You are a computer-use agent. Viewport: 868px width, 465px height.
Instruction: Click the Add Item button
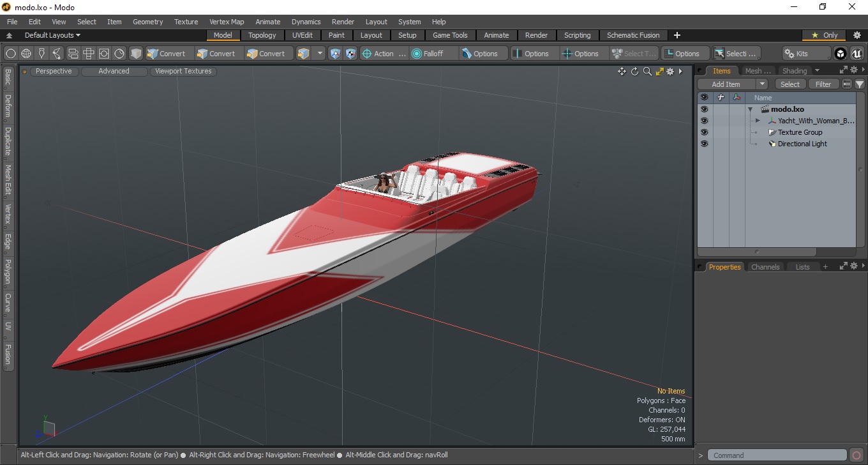[x=726, y=84]
